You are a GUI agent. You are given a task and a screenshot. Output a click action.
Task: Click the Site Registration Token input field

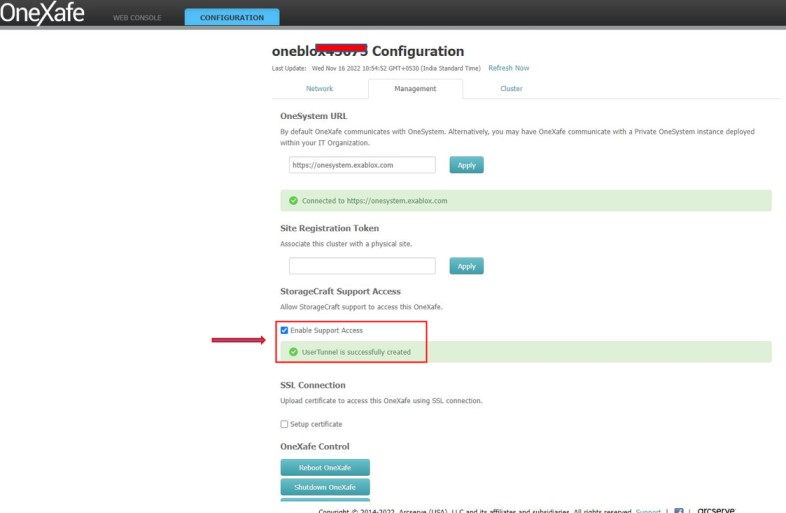(362, 266)
